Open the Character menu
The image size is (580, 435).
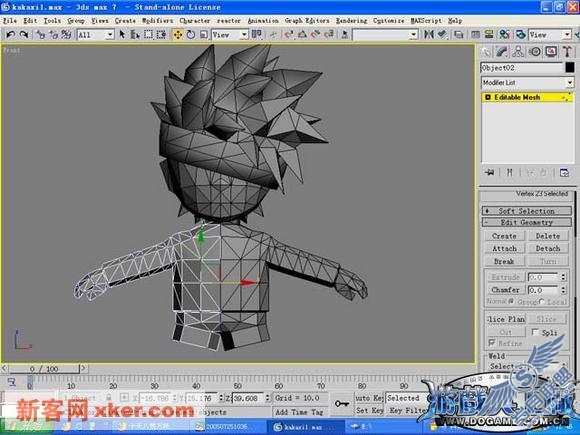(195, 21)
